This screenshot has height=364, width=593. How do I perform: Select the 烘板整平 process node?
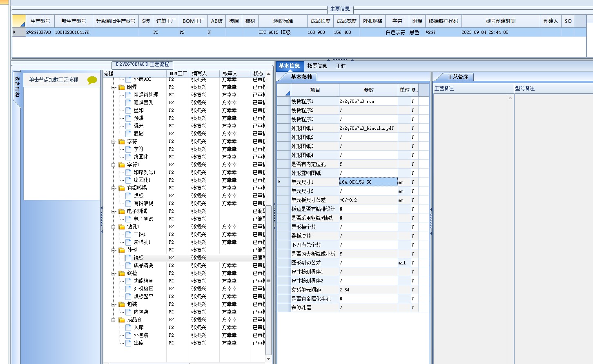143,297
